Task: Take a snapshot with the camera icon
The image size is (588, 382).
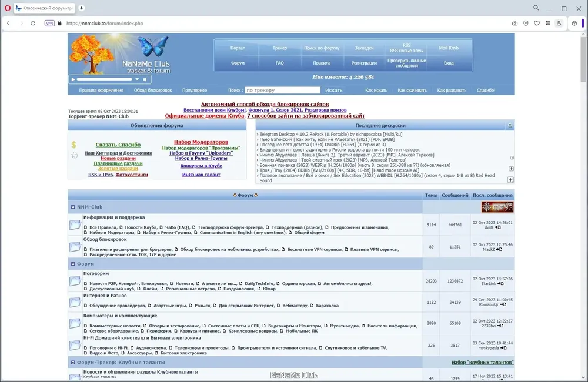Action: tap(515, 24)
